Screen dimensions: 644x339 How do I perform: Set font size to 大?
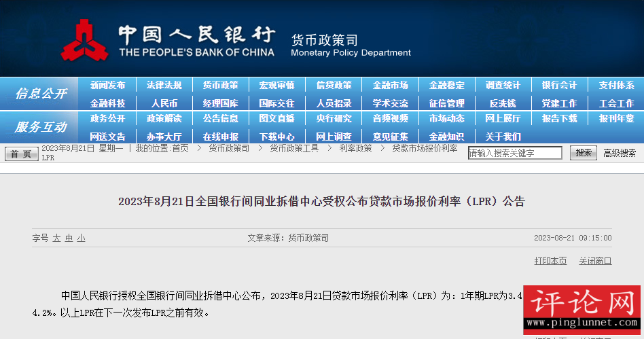(x=56, y=238)
